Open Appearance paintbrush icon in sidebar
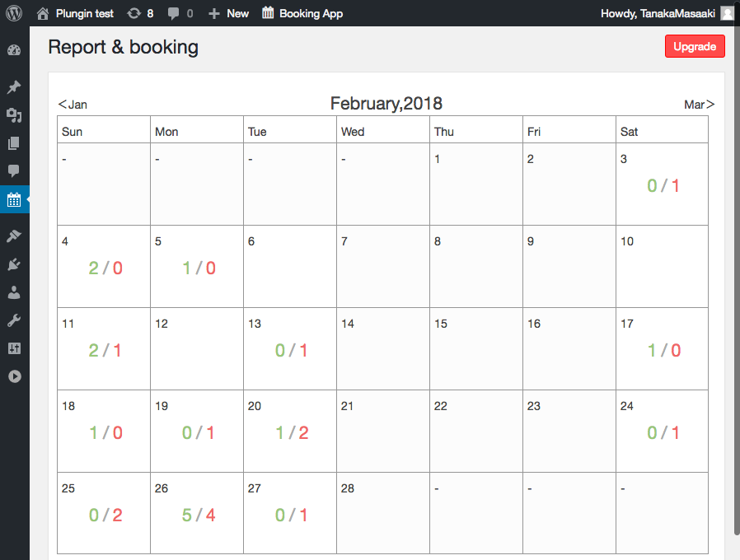 pyautogui.click(x=14, y=236)
